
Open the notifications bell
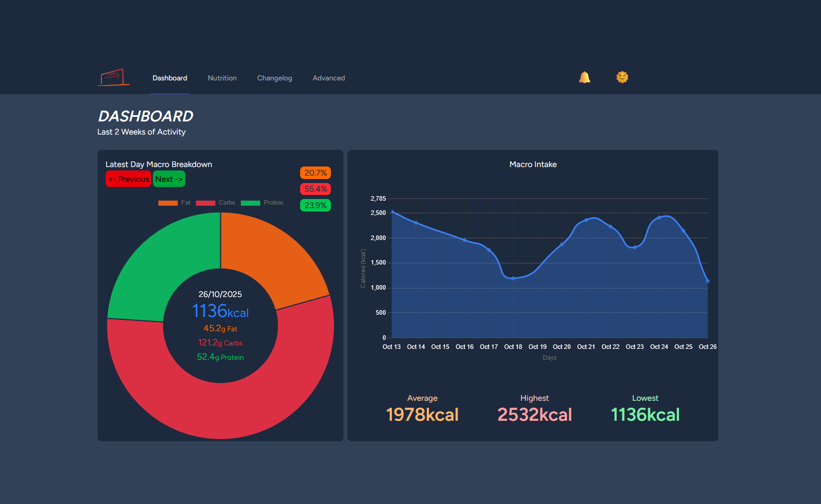coord(584,77)
